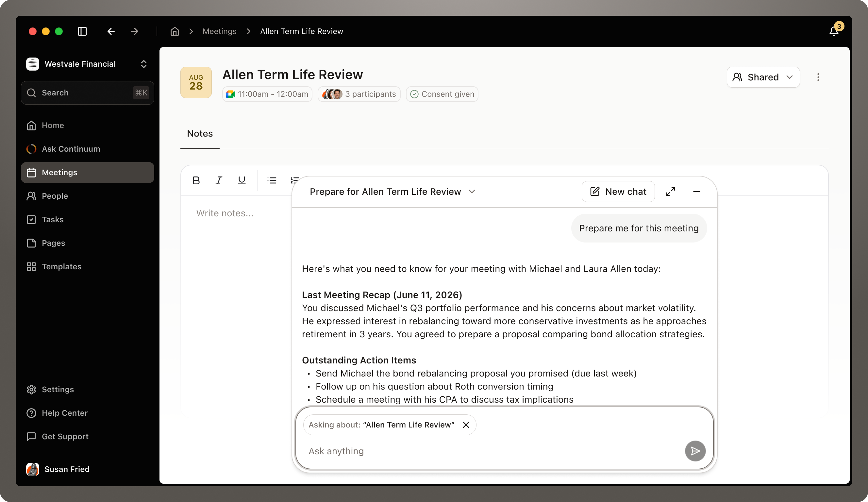Minimize the chat panel with the dash icon

point(696,192)
